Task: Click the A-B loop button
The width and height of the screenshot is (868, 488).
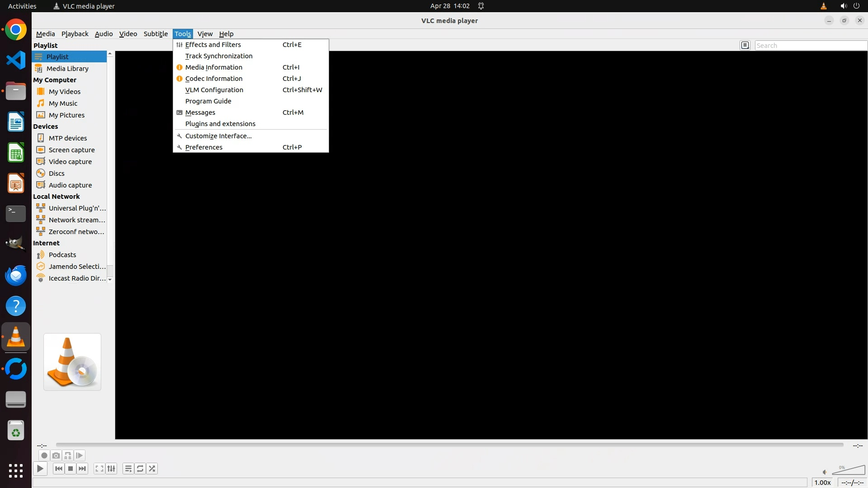Action: [x=68, y=455]
